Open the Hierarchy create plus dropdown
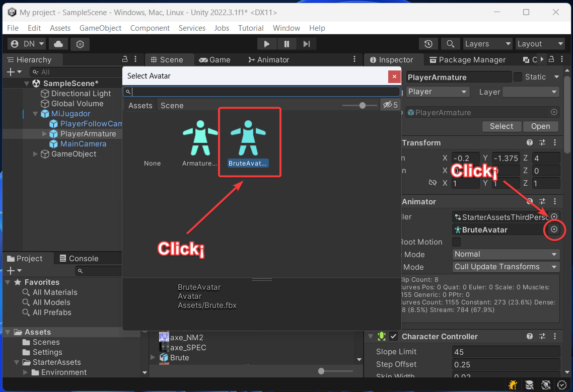The height and width of the screenshot is (392, 573). pos(14,72)
